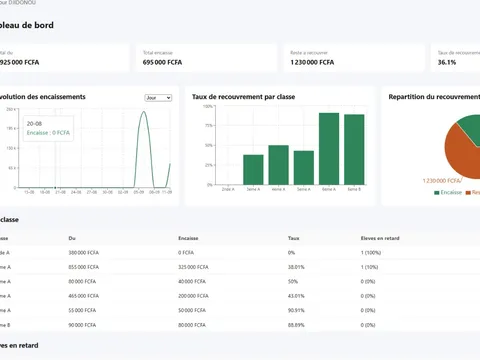Viewport: 480px width, 360px height.
Task: Click the 200 000 FCFA cell
Action: [x=193, y=296]
